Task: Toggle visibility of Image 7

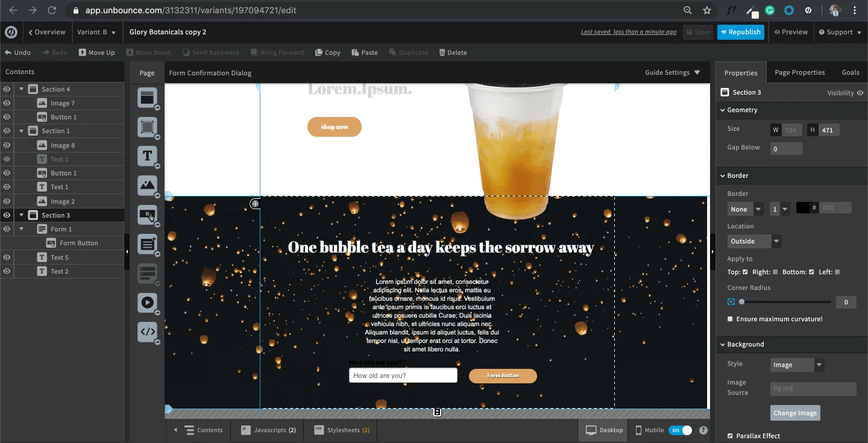Action: click(7, 103)
